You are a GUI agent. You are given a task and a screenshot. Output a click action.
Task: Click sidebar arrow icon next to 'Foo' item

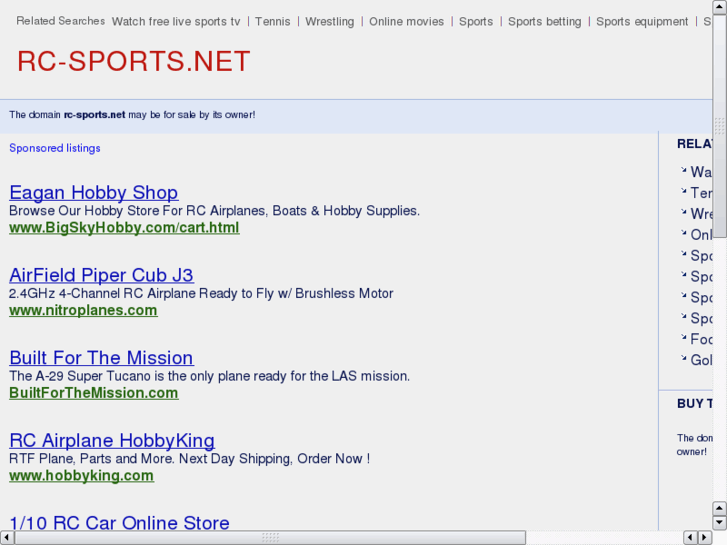tap(683, 337)
